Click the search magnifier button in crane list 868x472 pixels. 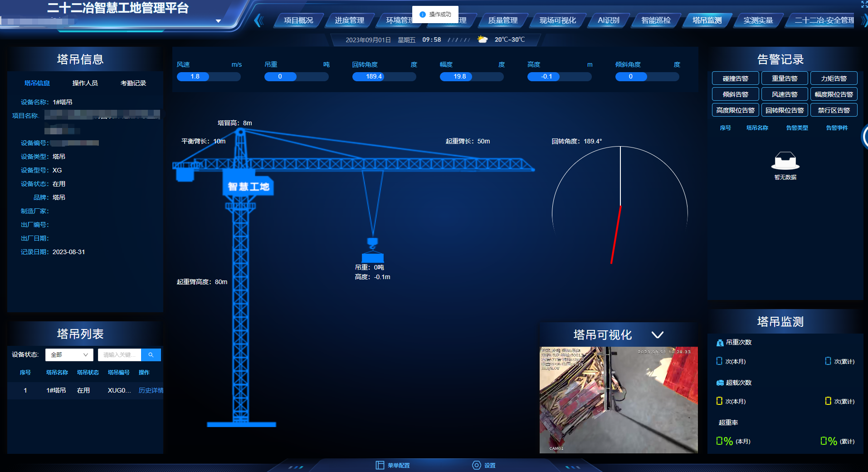pos(151,355)
